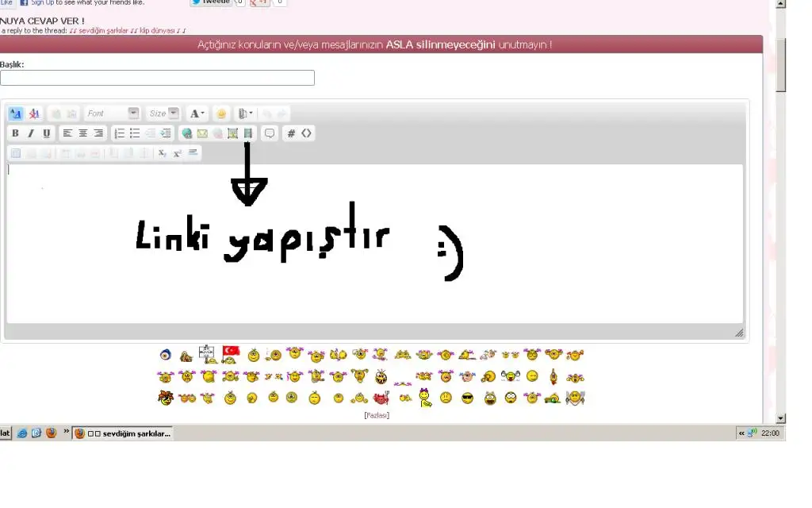Insert a link using the globe icon
The height and width of the screenshot is (508, 812).
187,133
